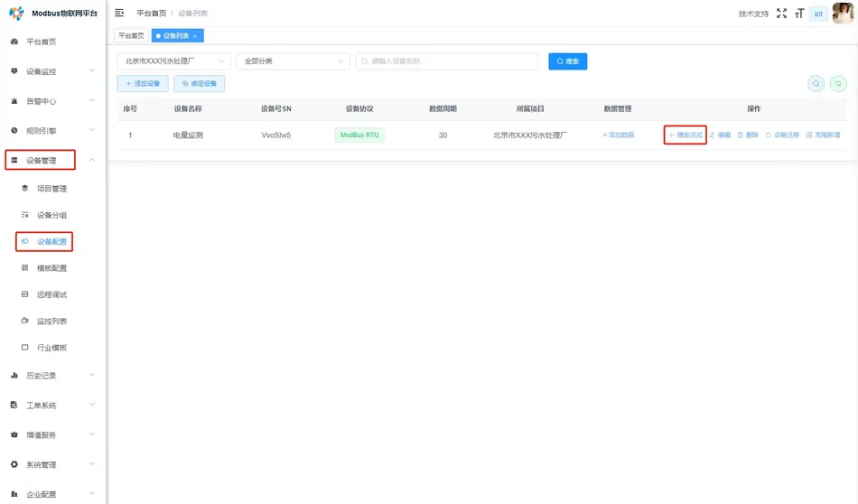Open the 北京市XXX污水处理厂 project dropdown
Viewport: 858px width, 504px height.
point(173,61)
